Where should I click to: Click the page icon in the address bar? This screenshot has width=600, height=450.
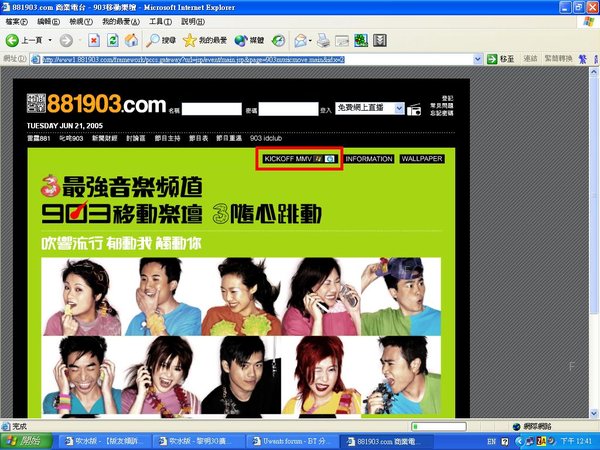[x=36, y=59]
